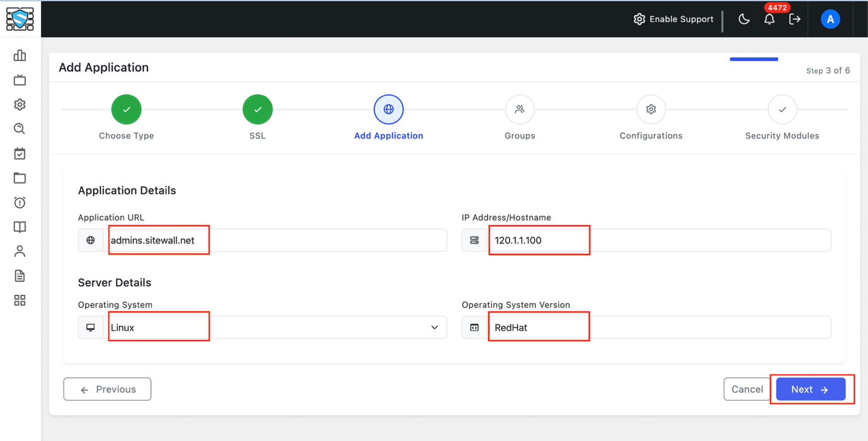Screen dimensions: 868x441
Task: Go to the Choose Type step
Action: (127, 110)
